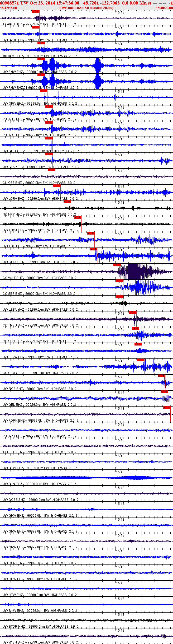
Task: Select the red pick marker on MB.BLMT trace
Action: (x=41, y=43)
